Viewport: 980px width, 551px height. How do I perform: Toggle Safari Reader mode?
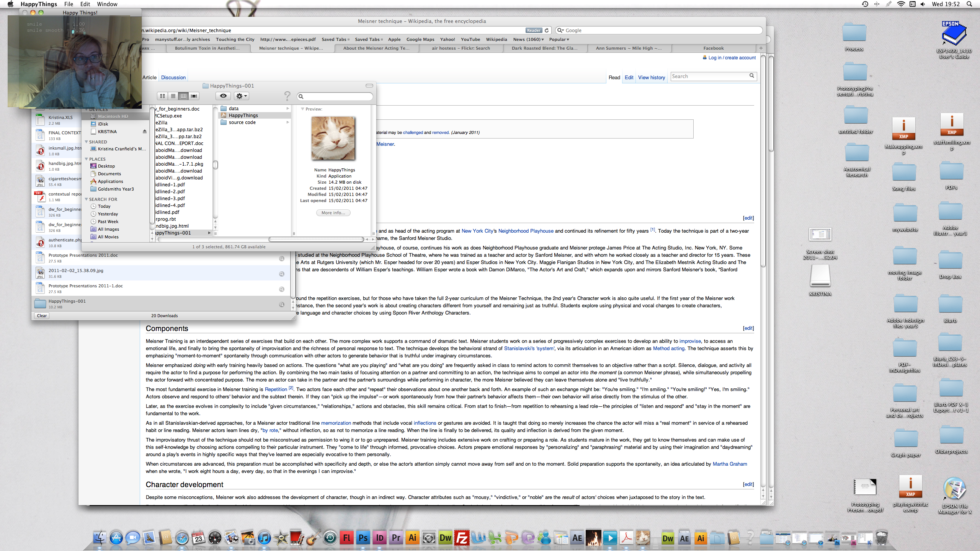(533, 30)
